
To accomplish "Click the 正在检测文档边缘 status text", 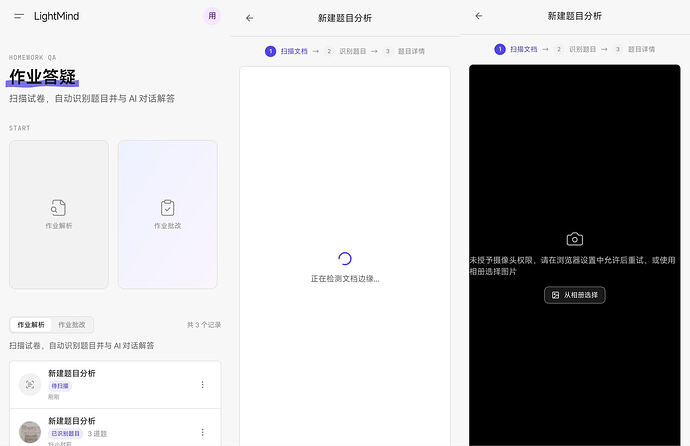I will pyautogui.click(x=345, y=279).
